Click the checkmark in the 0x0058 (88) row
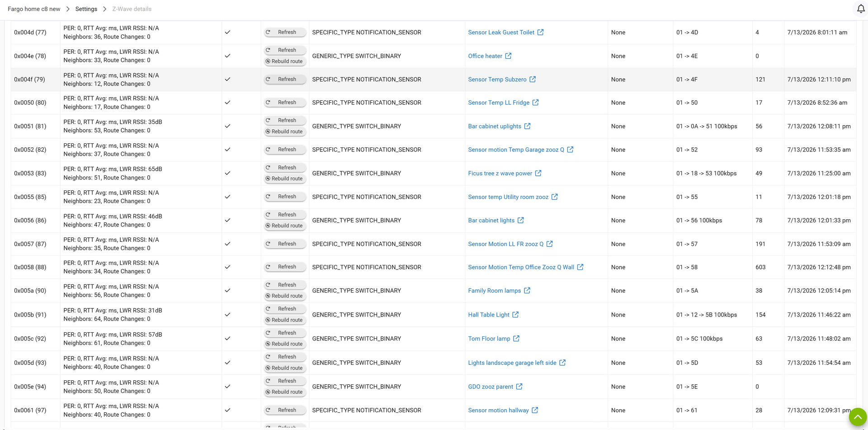The height and width of the screenshot is (430, 868). (x=227, y=267)
